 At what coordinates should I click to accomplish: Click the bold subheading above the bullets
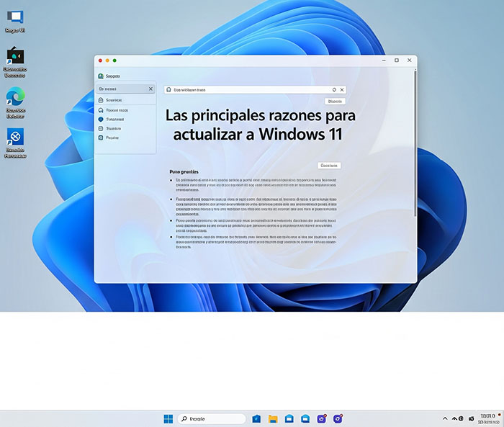[x=184, y=171]
